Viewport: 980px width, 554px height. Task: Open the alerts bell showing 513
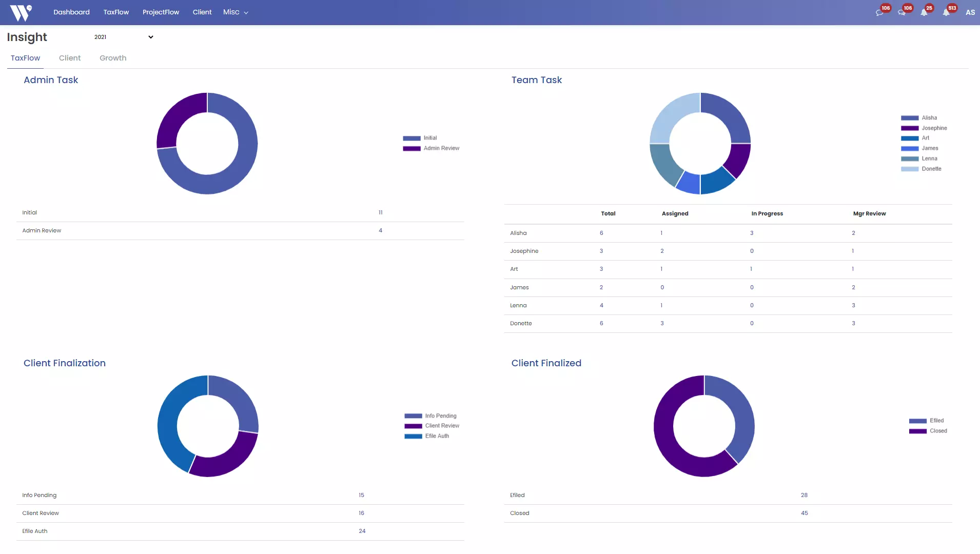[946, 11]
